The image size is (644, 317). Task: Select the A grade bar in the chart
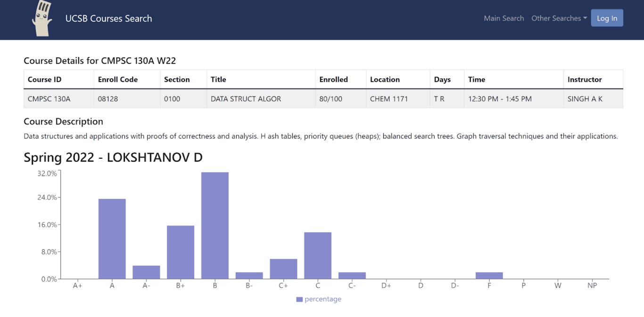(112, 238)
